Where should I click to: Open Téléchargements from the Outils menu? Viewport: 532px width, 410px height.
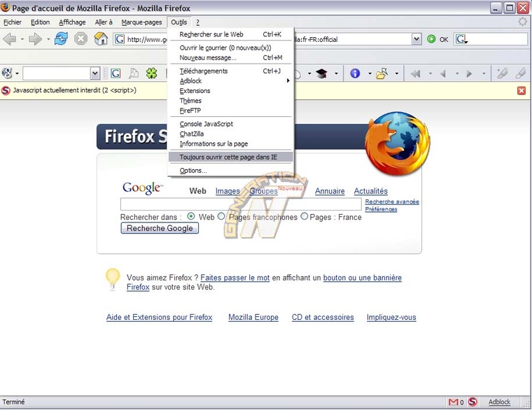(x=231, y=71)
